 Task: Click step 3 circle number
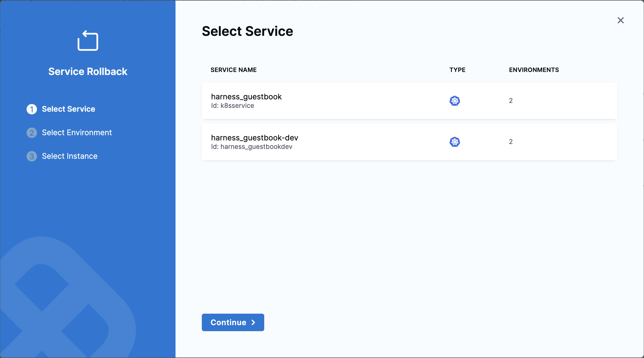(32, 156)
